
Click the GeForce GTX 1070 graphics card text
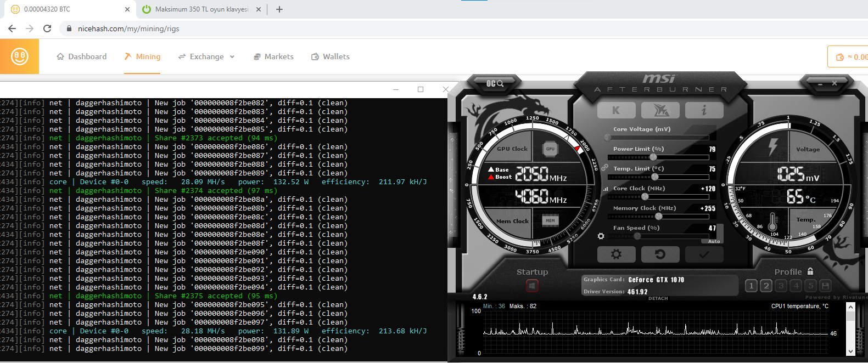tap(656, 280)
